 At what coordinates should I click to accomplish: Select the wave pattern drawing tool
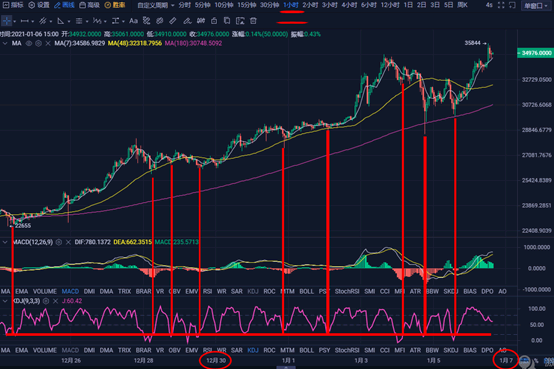pyautogui.click(x=97, y=21)
